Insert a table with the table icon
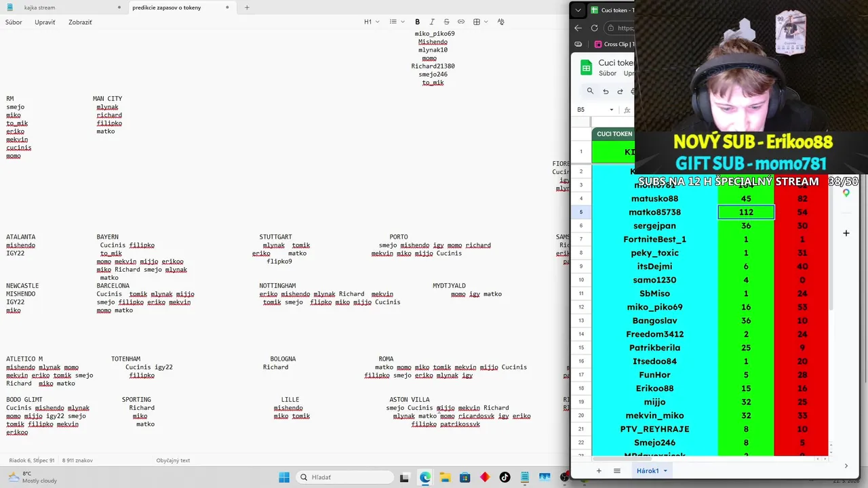868x488 pixels. click(477, 22)
